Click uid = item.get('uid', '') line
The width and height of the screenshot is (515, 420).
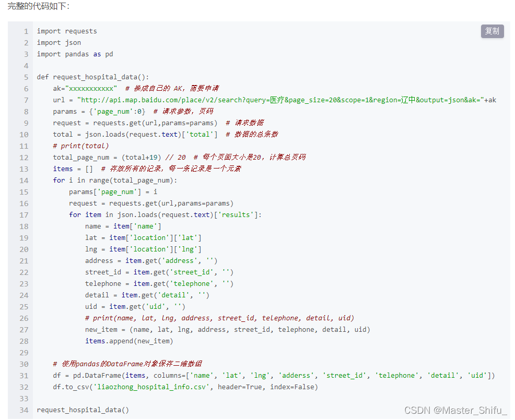[135, 307]
